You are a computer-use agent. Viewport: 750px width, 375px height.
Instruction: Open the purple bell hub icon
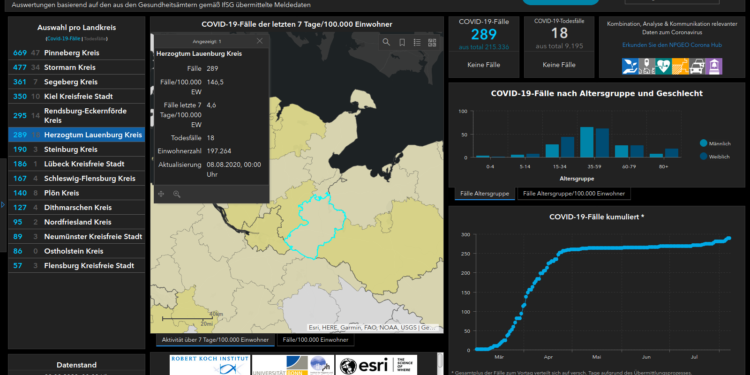(714, 66)
